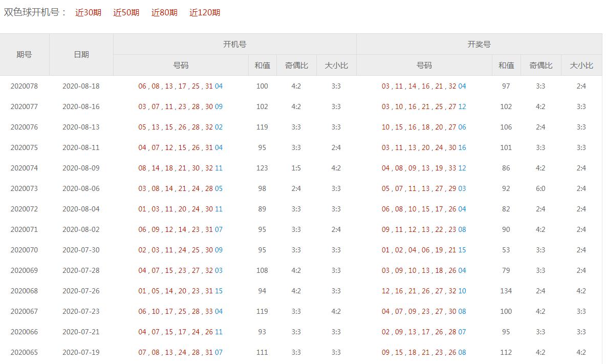Click the date 2020-08-11

pyautogui.click(x=81, y=147)
